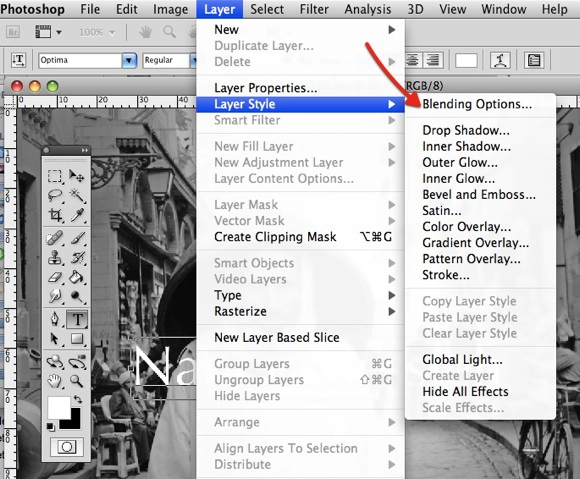Click the green zoom window button

point(53,86)
